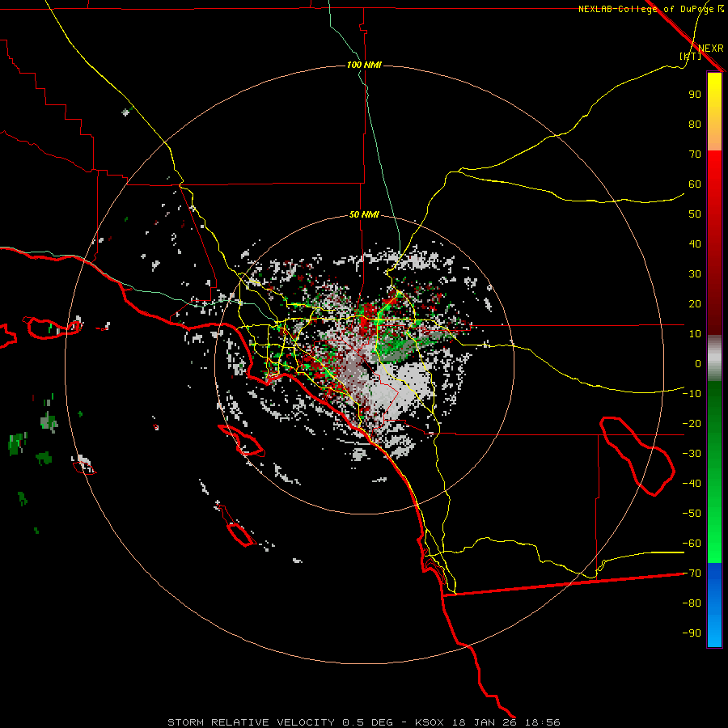This screenshot has height=728, width=728.
Task: Click the positive 10 scale label
Action: [x=695, y=334]
